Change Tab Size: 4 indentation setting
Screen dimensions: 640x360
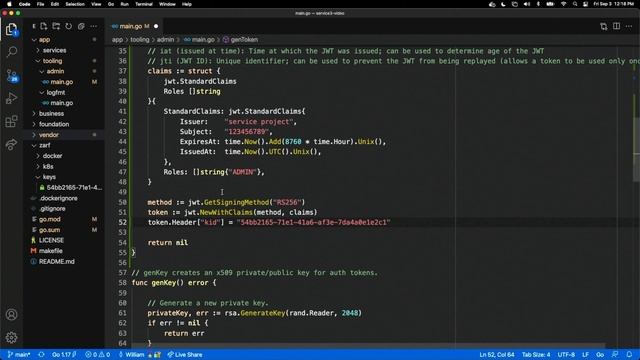tap(536, 354)
